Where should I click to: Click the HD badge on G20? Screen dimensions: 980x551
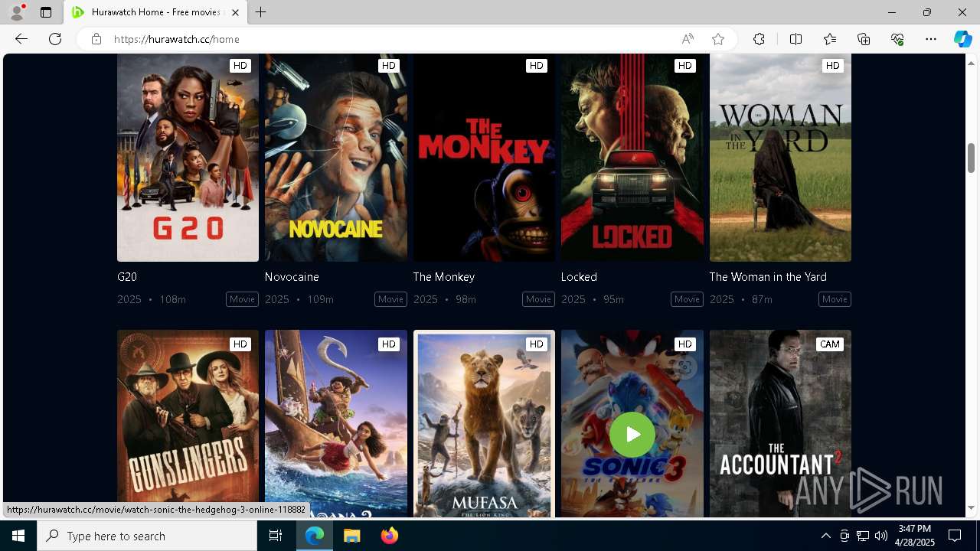240,66
